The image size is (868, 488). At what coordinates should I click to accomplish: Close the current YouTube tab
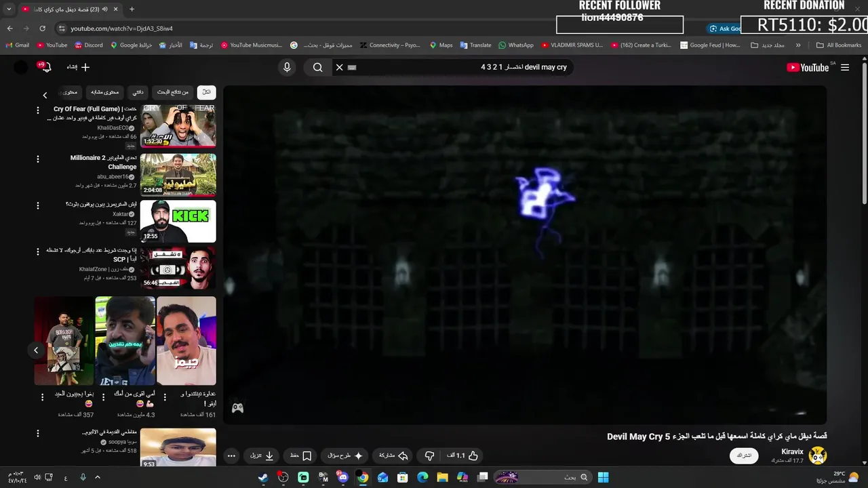pos(115,9)
